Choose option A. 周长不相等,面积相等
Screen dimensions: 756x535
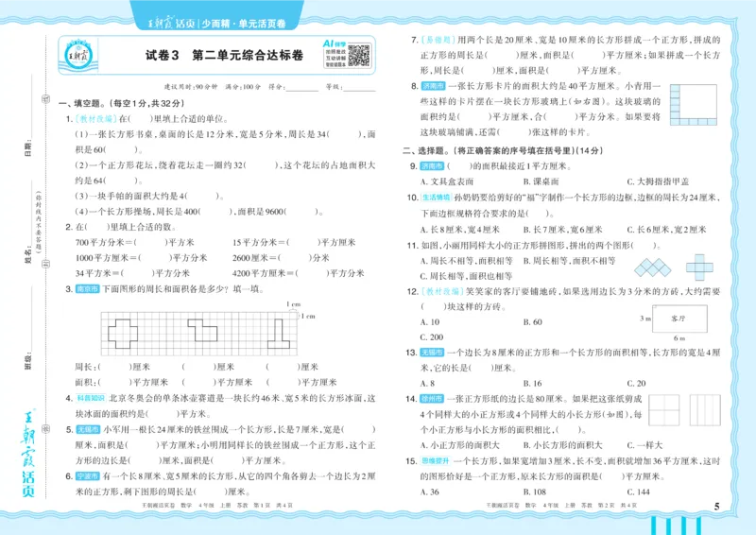tap(466, 261)
